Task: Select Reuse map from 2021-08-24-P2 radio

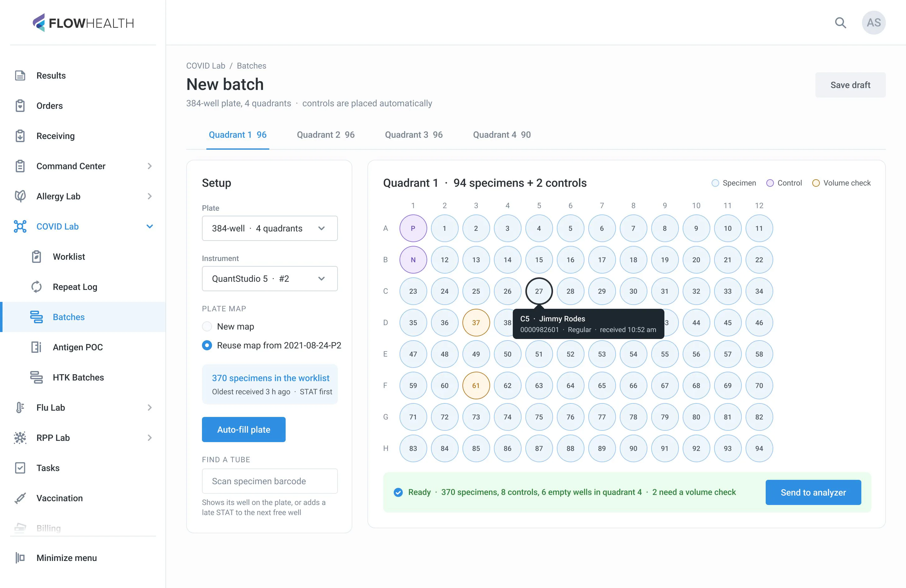Action: coord(207,345)
